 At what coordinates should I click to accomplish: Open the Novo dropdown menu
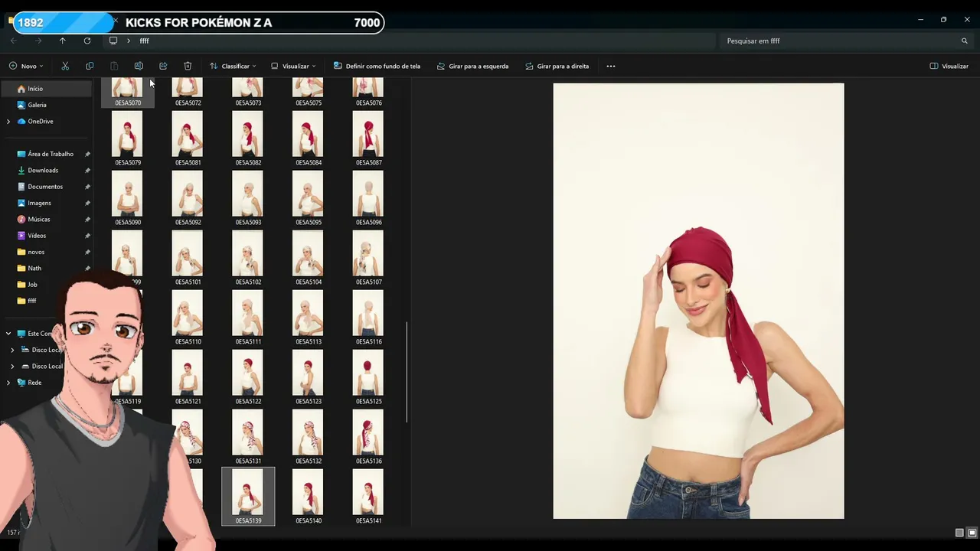click(26, 66)
